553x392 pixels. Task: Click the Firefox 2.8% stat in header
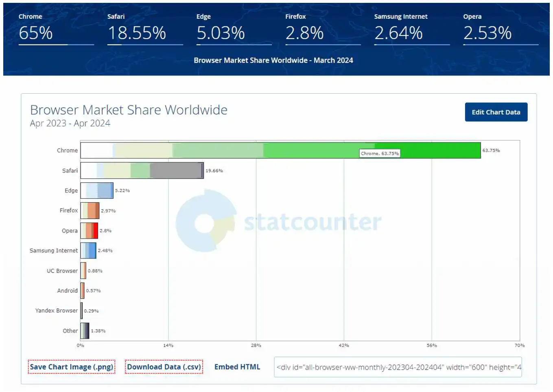coord(322,28)
